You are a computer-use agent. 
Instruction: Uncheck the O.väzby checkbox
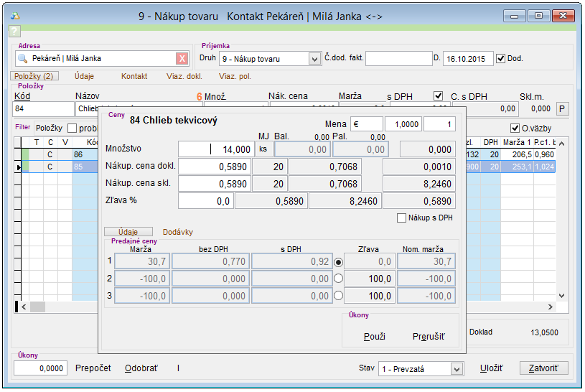click(x=514, y=128)
